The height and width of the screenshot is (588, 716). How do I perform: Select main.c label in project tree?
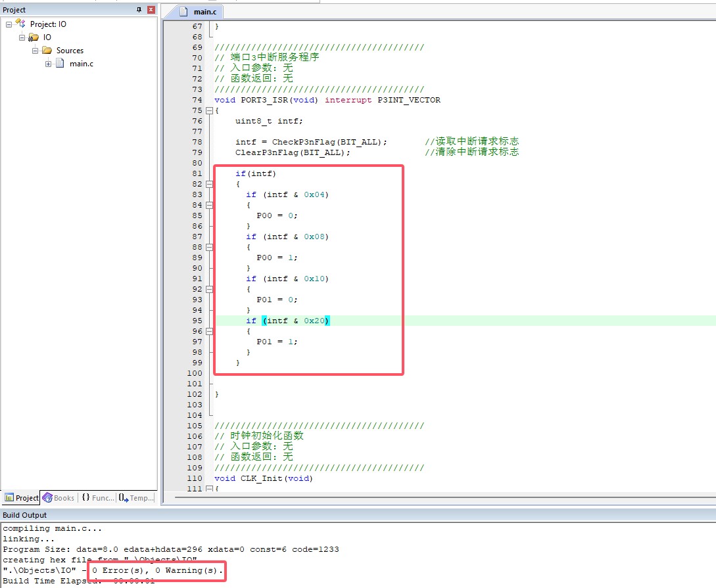pos(82,64)
